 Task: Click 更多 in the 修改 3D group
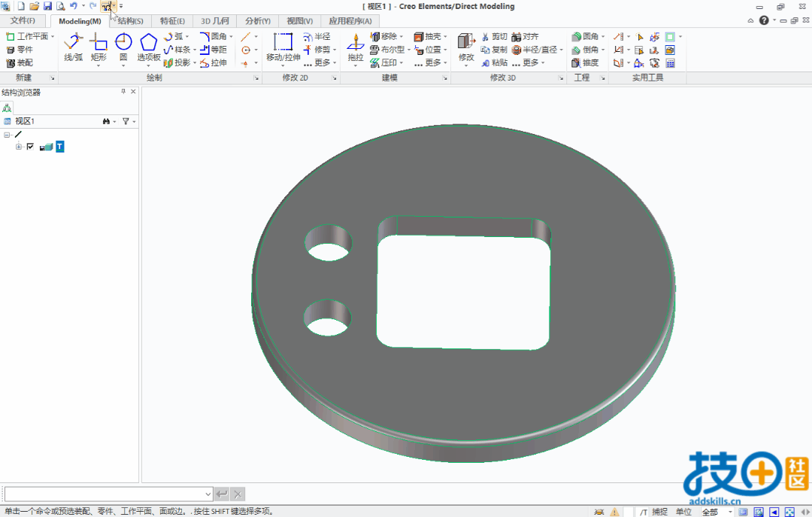coord(528,62)
